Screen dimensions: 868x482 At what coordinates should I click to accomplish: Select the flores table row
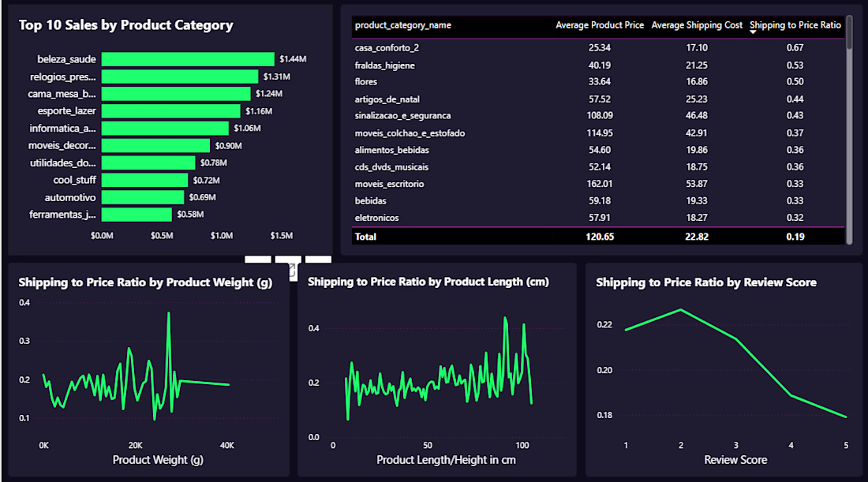click(x=598, y=82)
